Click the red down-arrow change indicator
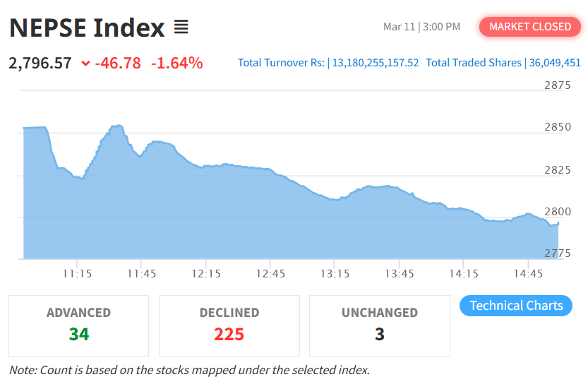588x384 pixels. [85, 64]
